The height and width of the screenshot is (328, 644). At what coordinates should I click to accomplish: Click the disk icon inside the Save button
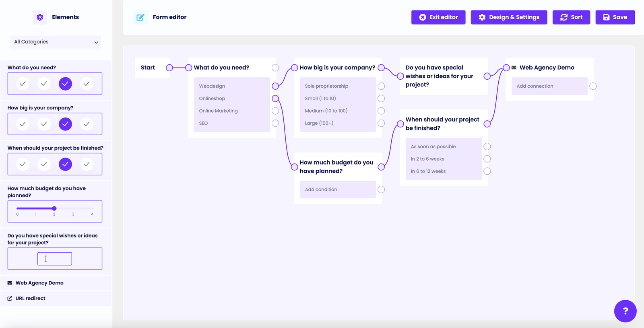coord(606,17)
